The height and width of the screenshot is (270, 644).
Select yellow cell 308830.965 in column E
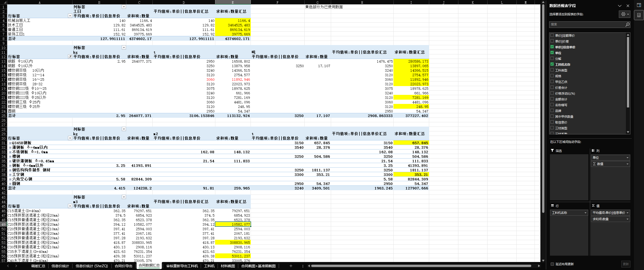point(233,243)
